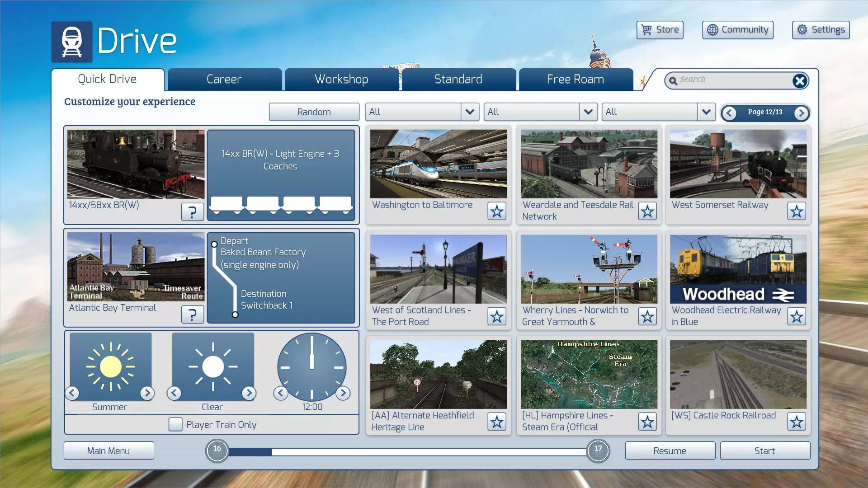Switch to previous season from Summer
This screenshot has width=868, height=488.
point(72,393)
